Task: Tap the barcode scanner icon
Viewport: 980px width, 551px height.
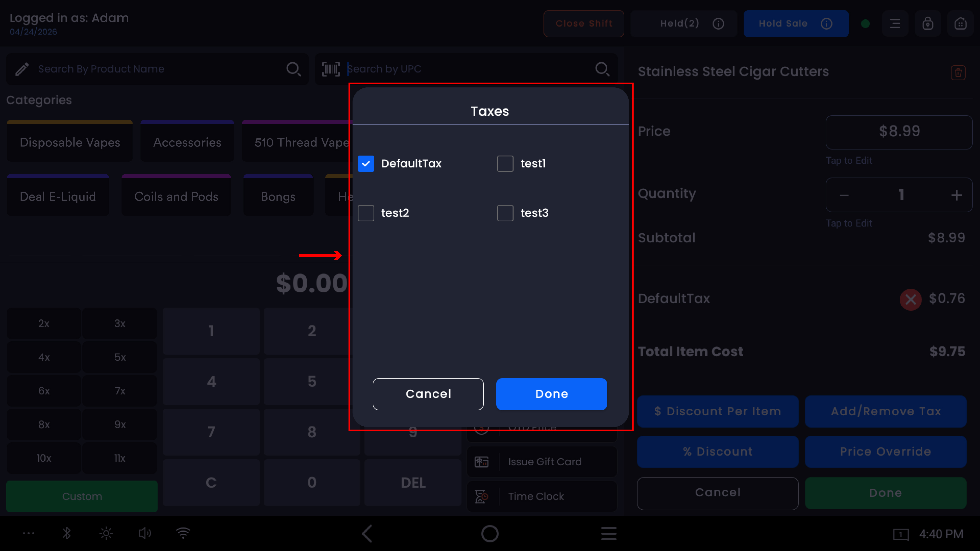Action: click(331, 69)
